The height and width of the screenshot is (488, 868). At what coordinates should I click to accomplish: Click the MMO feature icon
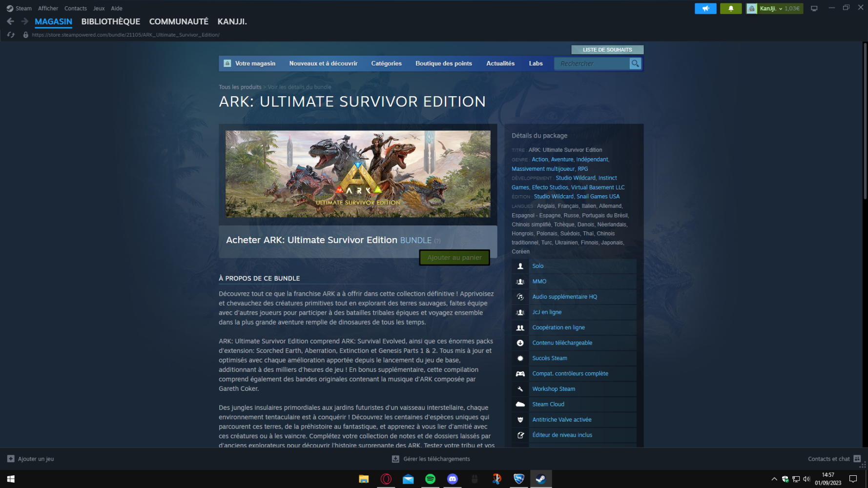coord(520,282)
